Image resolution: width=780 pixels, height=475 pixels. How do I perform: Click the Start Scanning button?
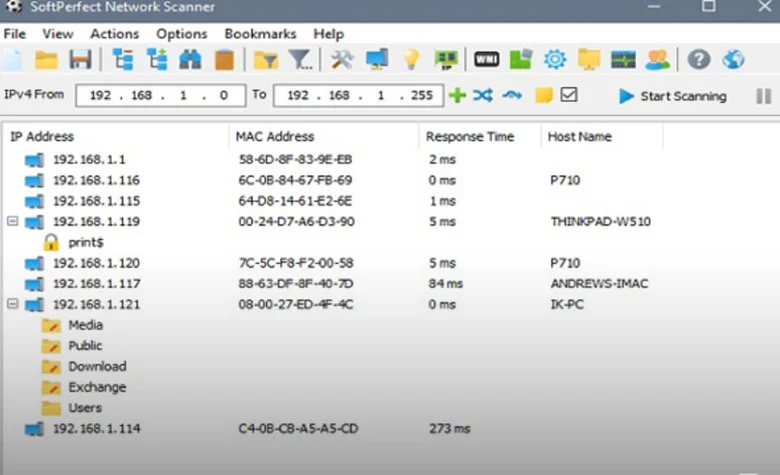[673, 96]
